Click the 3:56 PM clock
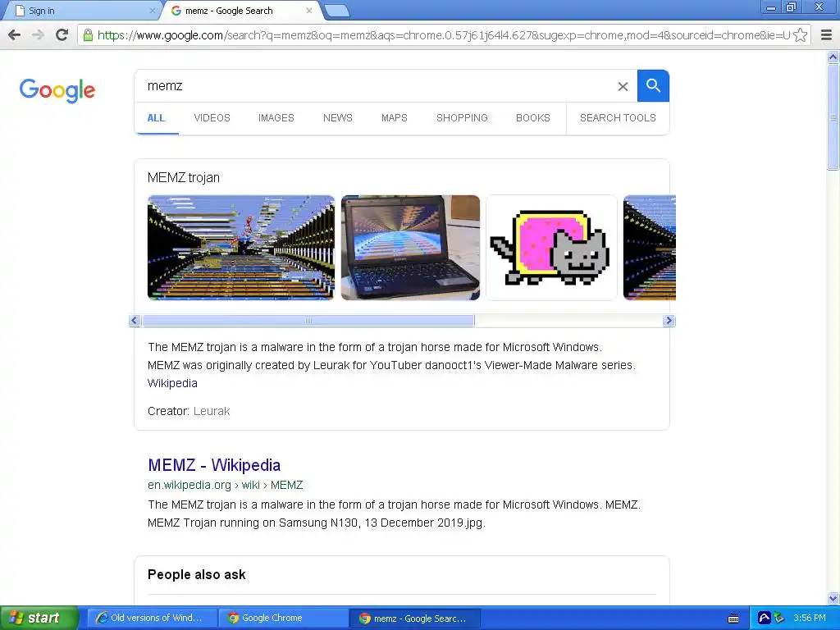 coord(810,618)
